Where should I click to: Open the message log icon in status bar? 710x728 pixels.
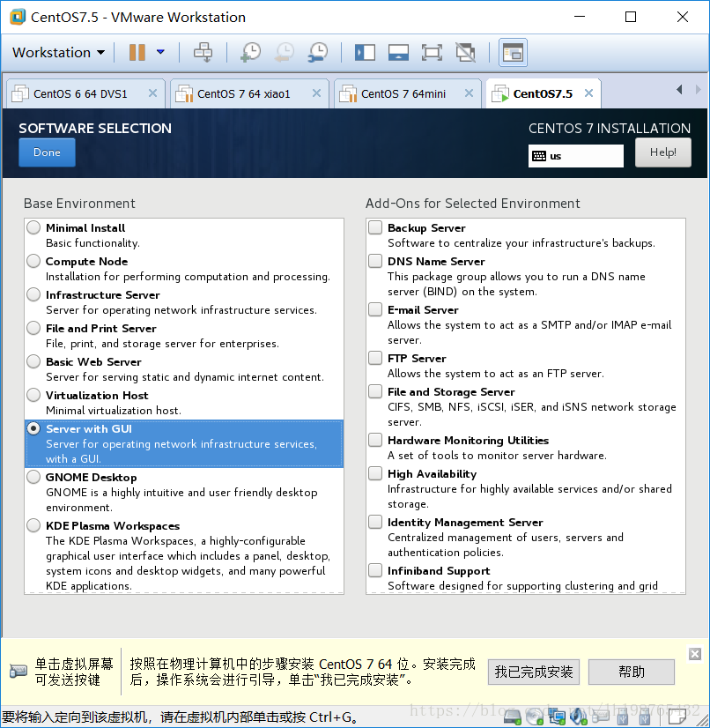click(677, 717)
